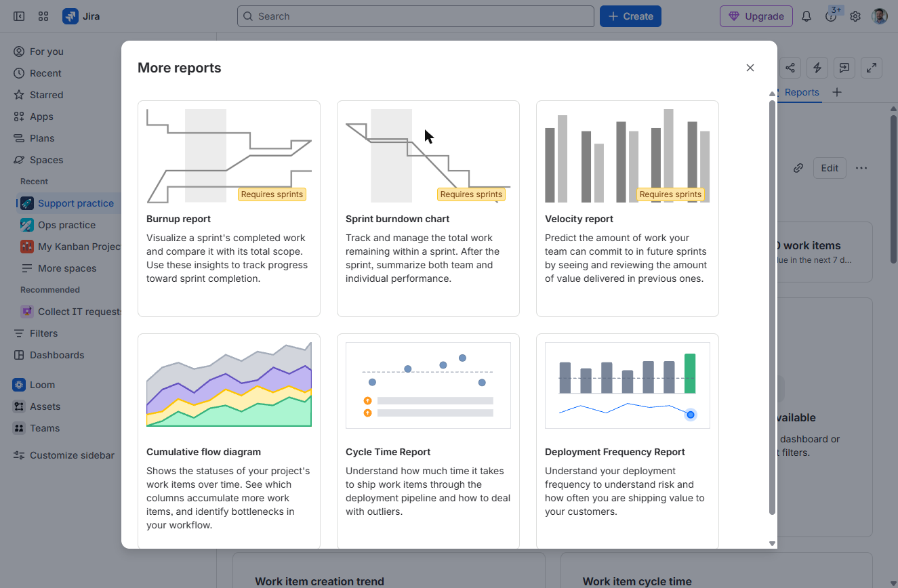This screenshot has width=898, height=588.
Task: Open the notifications bell
Action: (x=807, y=16)
